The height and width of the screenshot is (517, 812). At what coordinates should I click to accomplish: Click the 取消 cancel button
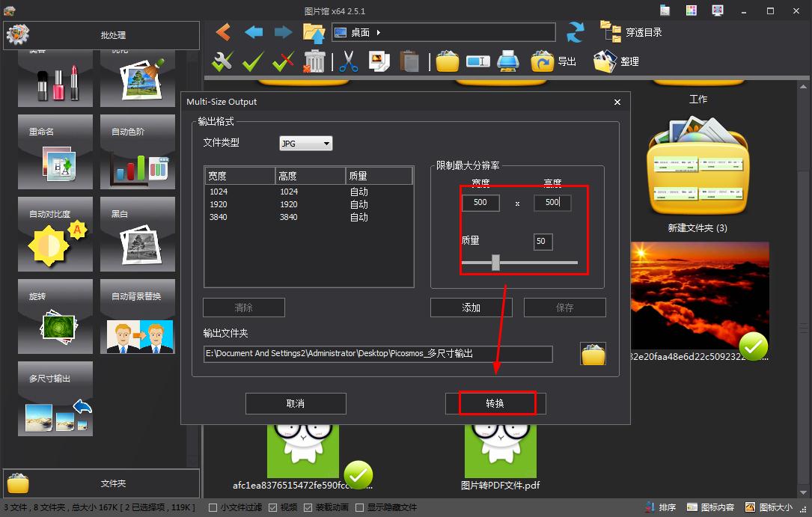[x=296, y=404]
